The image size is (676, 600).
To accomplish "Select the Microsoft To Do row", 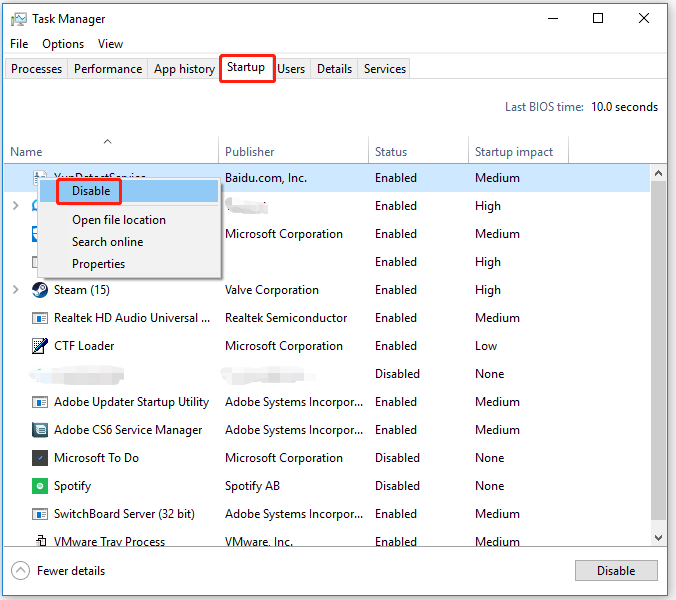I will click(327, 458).
